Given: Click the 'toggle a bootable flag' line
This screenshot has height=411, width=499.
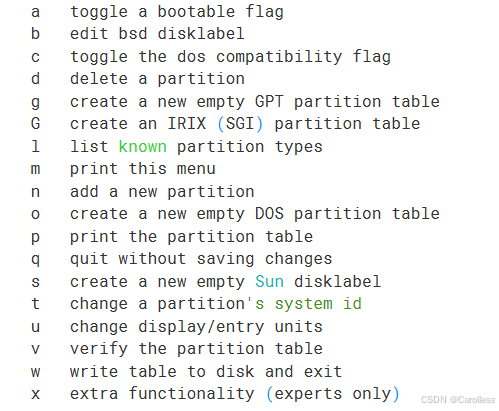Looking at the screenshot, I should point(177,12).
